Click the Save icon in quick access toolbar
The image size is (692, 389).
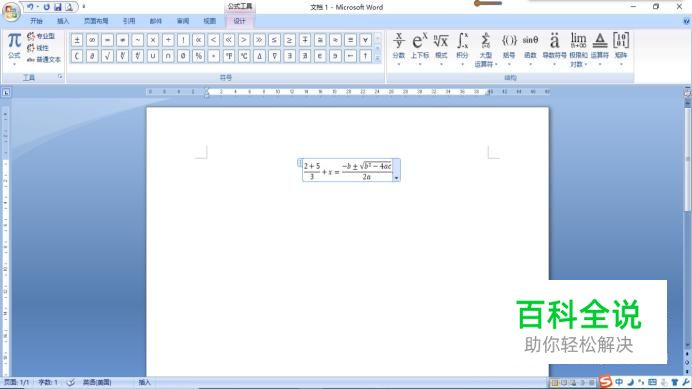click(x=58, y=7)
